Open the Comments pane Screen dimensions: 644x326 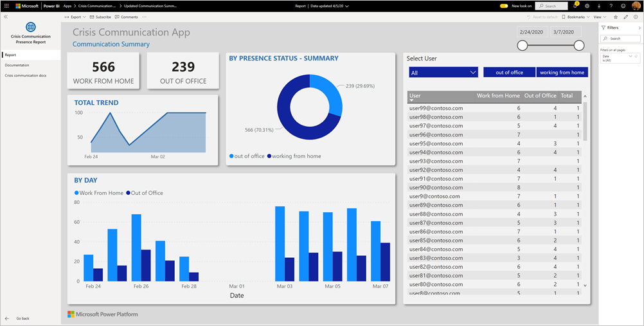[127, 17]
